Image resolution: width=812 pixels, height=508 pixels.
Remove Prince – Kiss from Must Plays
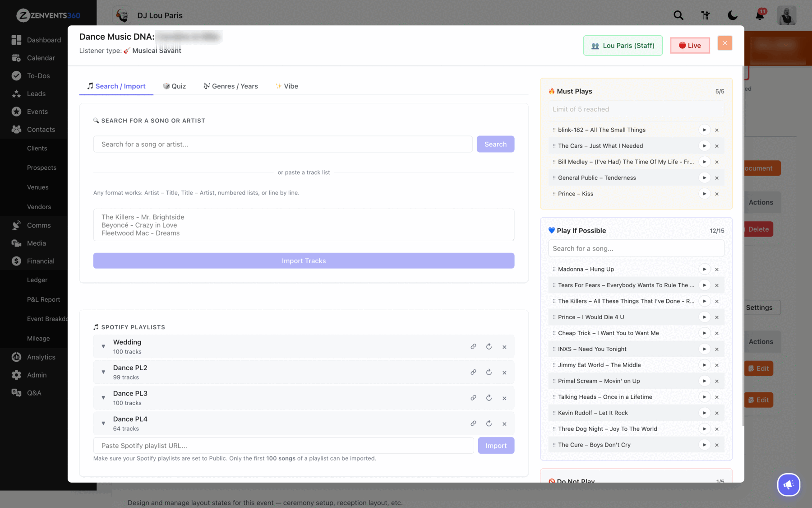click(x=717, y=194)
